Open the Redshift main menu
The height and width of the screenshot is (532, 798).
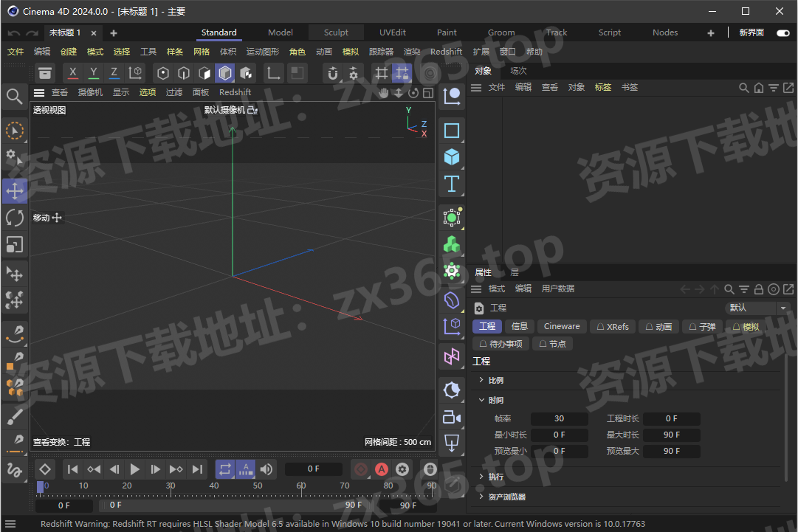(x=446, y=52)
